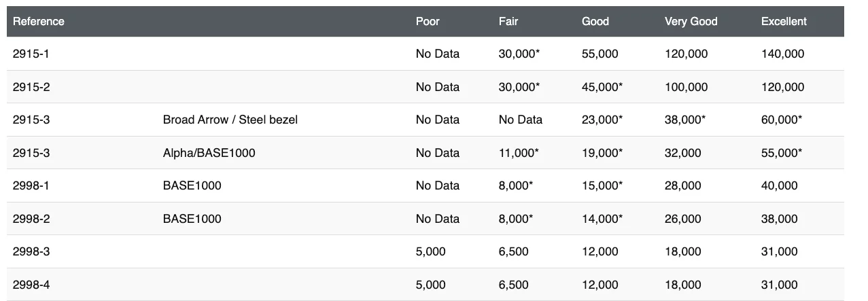Select the 2915-1 reference cell
The height and width of the screenshot is (301, 868).
point(31,54)
